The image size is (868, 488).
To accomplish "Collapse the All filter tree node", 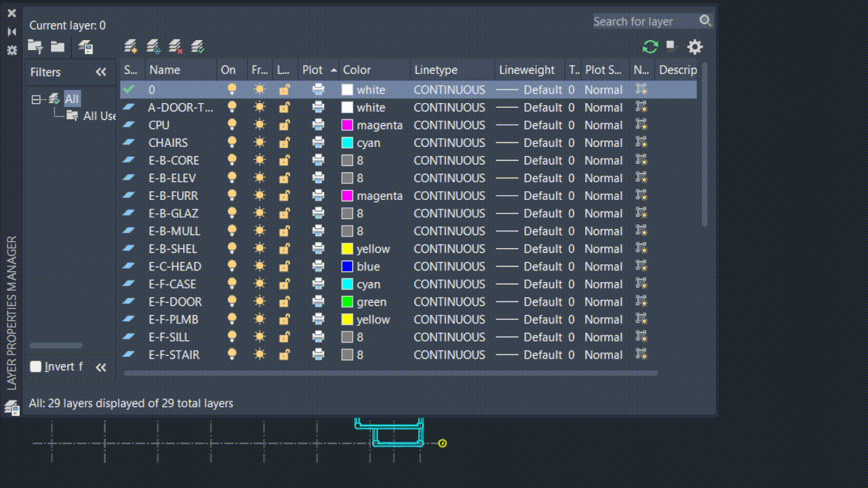I will pyautogui.click(x=36, y=99).
